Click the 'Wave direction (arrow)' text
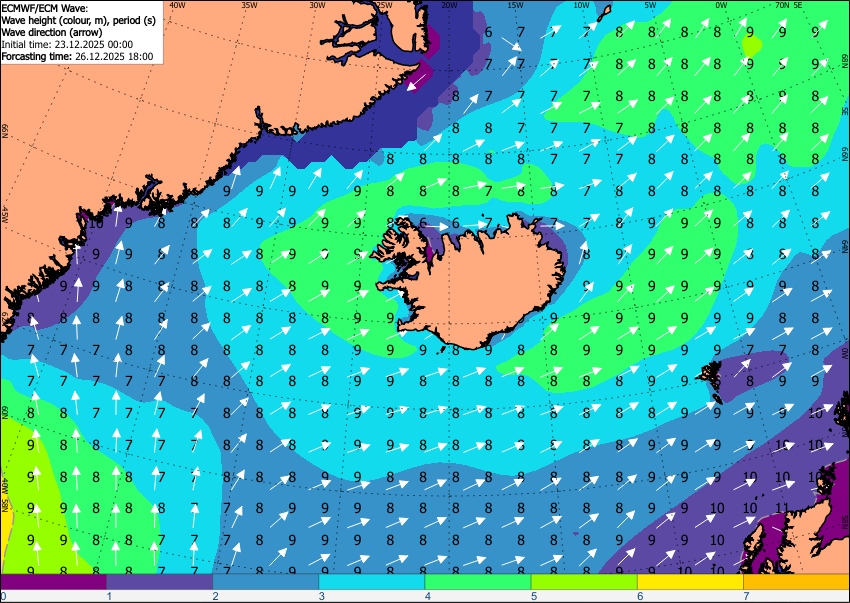Viewport: 850px width, 603px height. pyautogui.click(x=52, y=32)
